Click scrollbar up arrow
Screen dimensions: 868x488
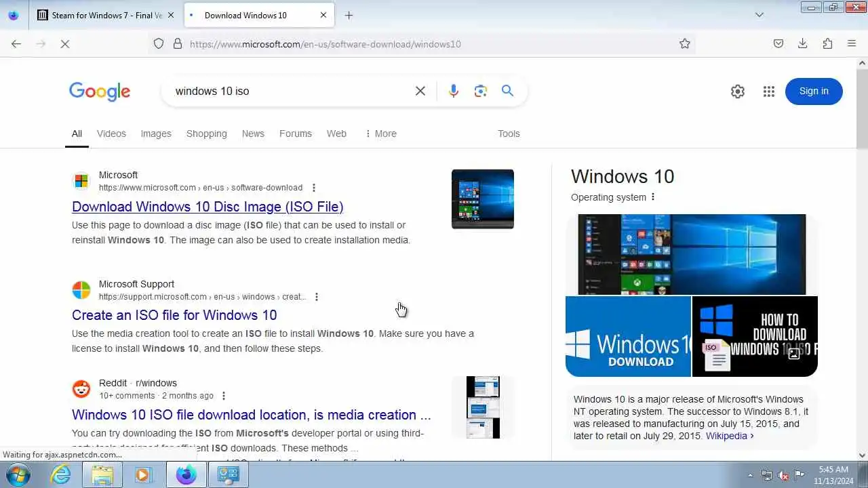pyautogui.click(x=862, y=63)
